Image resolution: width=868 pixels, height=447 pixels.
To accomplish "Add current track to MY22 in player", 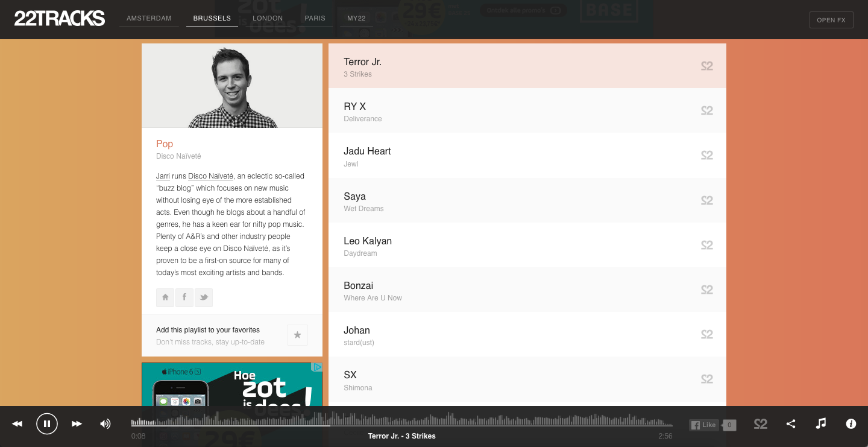I will [x=761, y=424].
